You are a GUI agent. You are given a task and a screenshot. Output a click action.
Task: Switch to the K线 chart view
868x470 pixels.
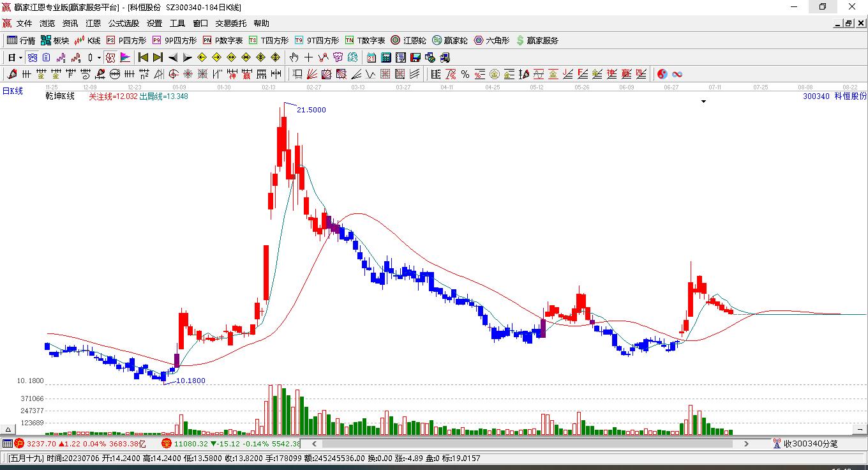tap(87, 40)
